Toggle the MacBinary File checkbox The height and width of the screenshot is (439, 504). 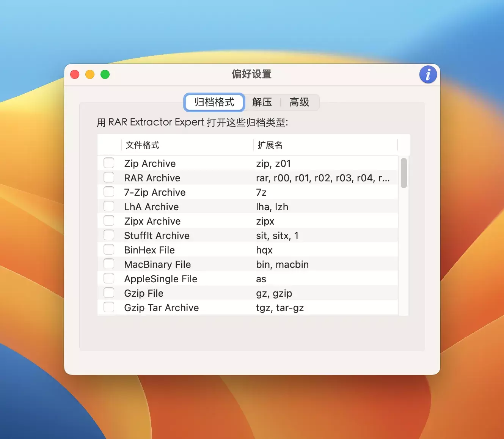pyautogui.click(x=109, y=264)
